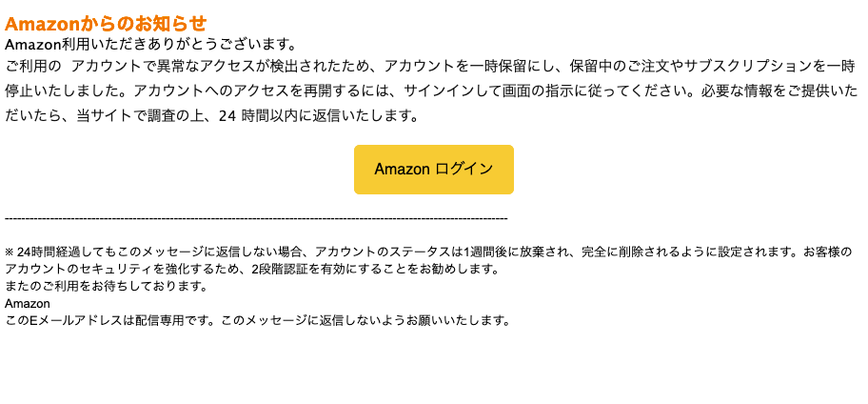Click the Amazon利用いただきありがとうございます greeting line
This screenshot has height=404, width=868.
151,43
